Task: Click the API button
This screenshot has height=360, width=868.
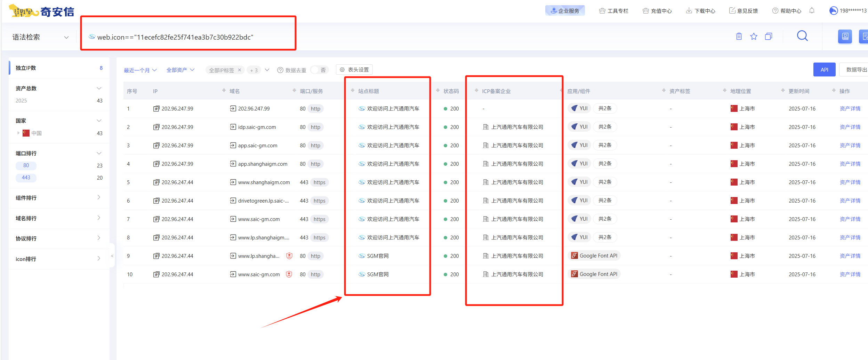Action: (x=824, y=69)
